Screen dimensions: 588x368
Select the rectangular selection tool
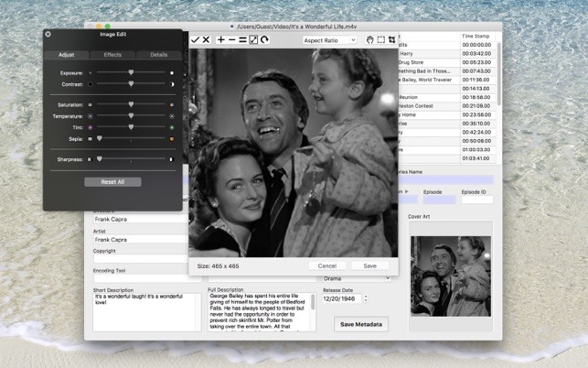click(x=381, y=40)
